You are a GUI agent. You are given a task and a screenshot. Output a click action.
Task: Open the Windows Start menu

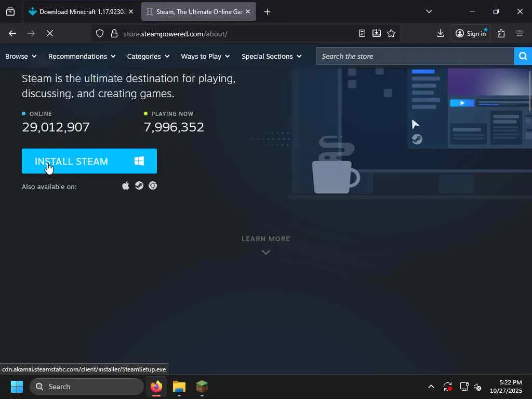[x=17, y=387]
